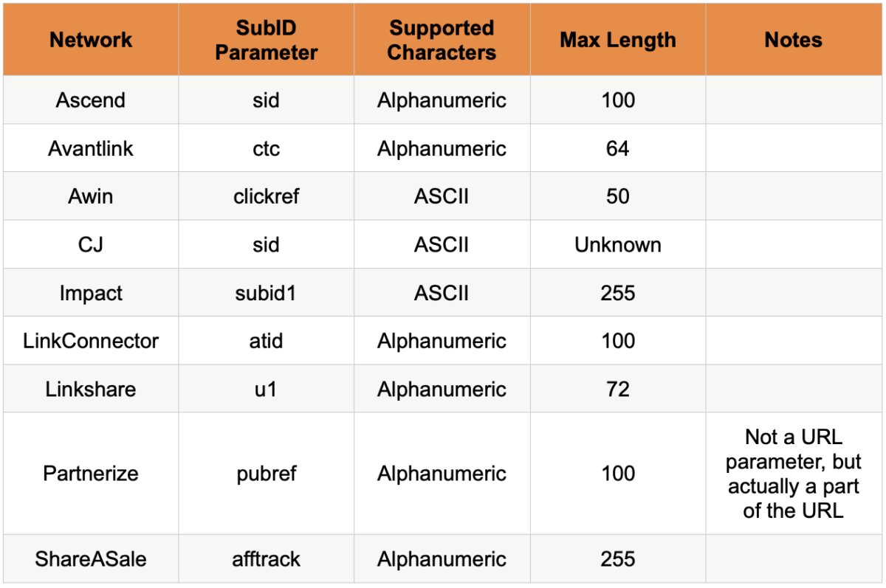Click the atid parameter cell

266,341
